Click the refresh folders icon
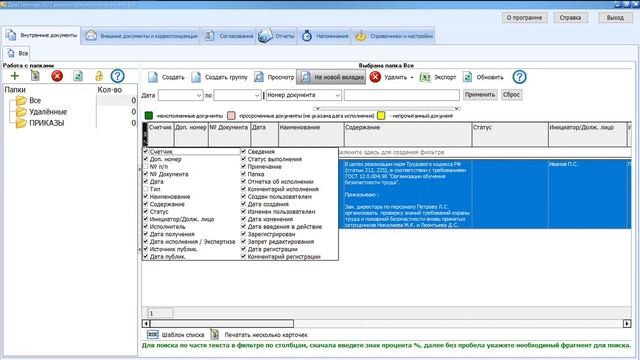The image size is (640, 360). [x=78, y=76]
